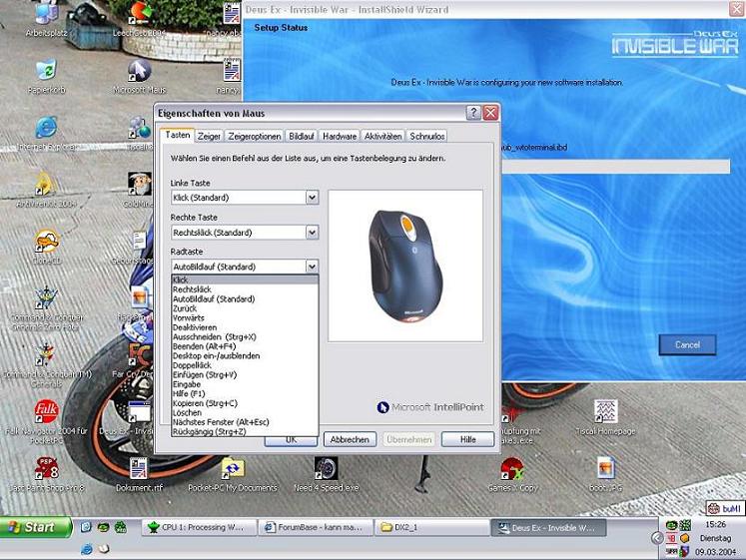The width and height of the screenshot is (746, 560).
Task: Click the help question mark in mouse properties title bar
Action: (x=473, y=113)
